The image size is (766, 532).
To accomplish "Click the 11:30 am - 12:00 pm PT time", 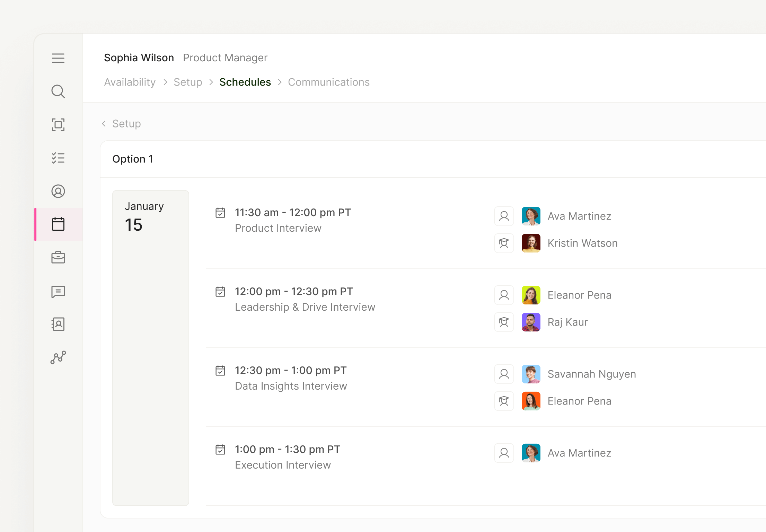I will coord(293,212).
